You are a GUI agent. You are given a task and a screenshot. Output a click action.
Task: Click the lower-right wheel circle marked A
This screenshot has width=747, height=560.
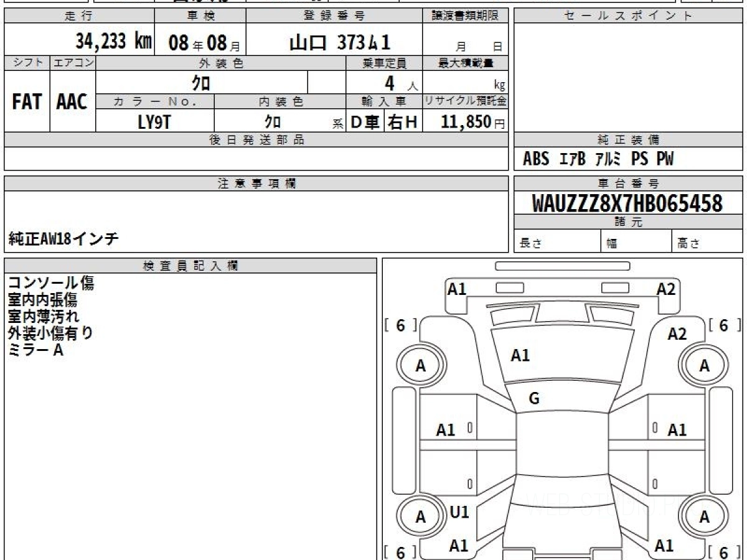click(704, 517)
